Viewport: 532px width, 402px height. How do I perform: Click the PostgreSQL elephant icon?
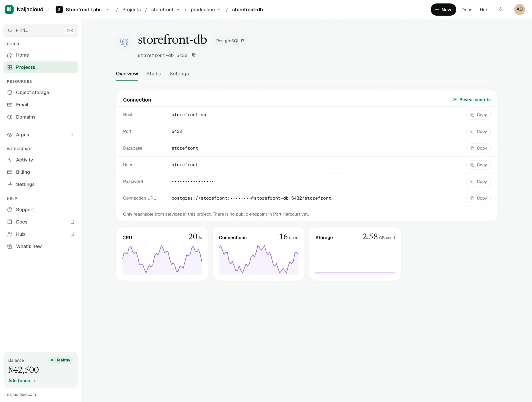click(124, 43)
